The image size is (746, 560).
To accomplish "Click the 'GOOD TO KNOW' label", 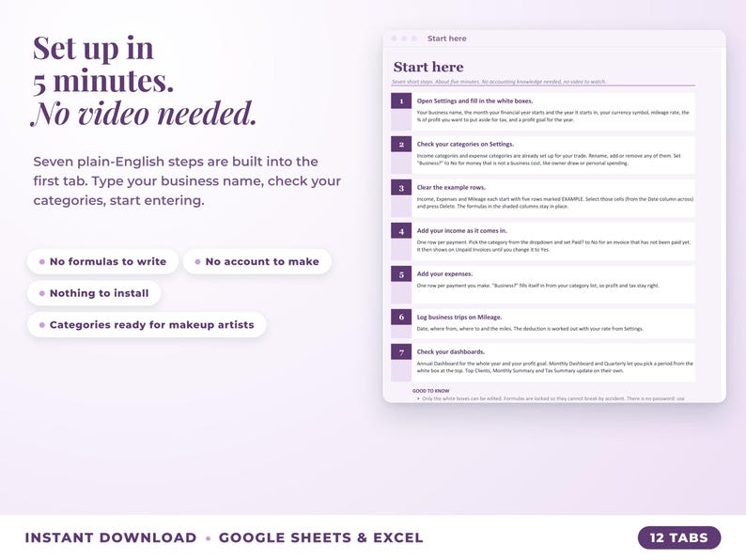I will [430, 391].
